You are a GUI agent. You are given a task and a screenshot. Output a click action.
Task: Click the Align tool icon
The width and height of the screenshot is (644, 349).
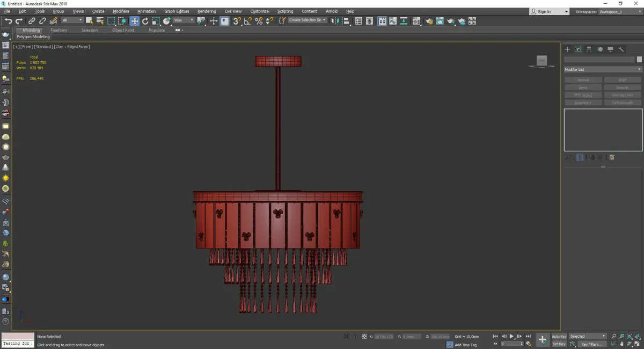tap(346, 21)
